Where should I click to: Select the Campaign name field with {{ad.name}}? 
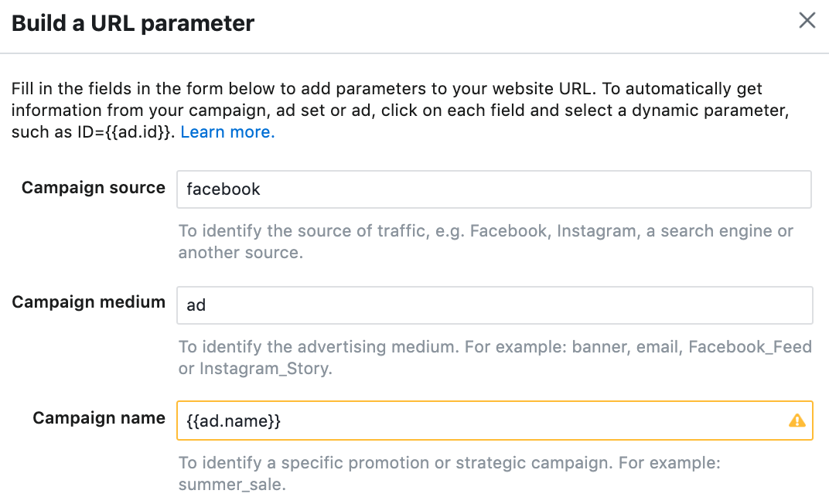pos(479,421)
